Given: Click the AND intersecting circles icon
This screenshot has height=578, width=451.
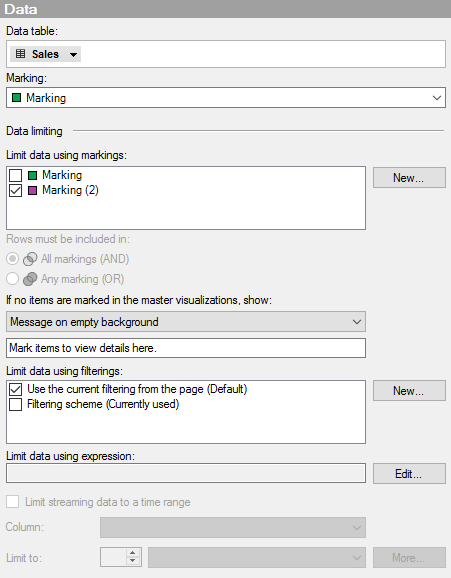Looking at the screenshot, I should click(x=30, y=259).
